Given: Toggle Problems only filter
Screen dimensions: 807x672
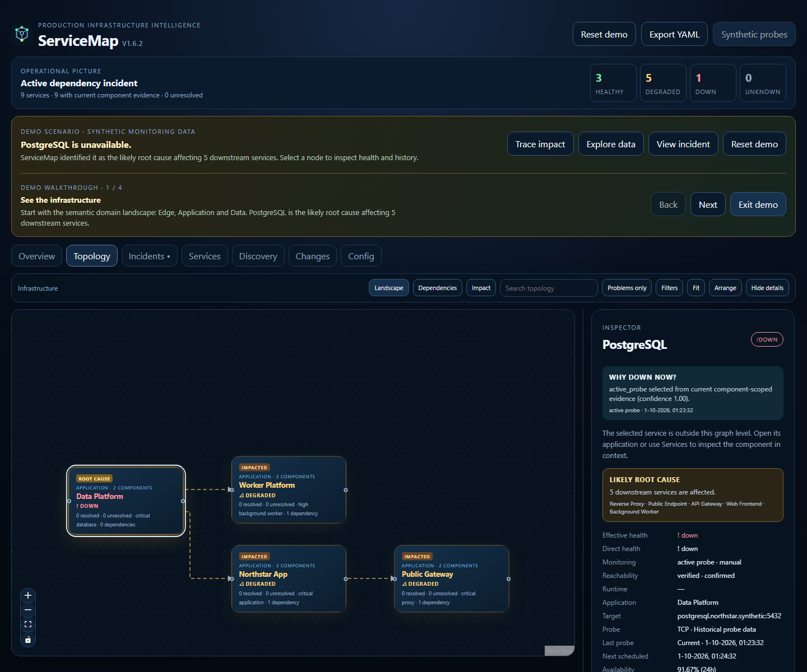Looking at the screenshot, I should click(627, 288).
